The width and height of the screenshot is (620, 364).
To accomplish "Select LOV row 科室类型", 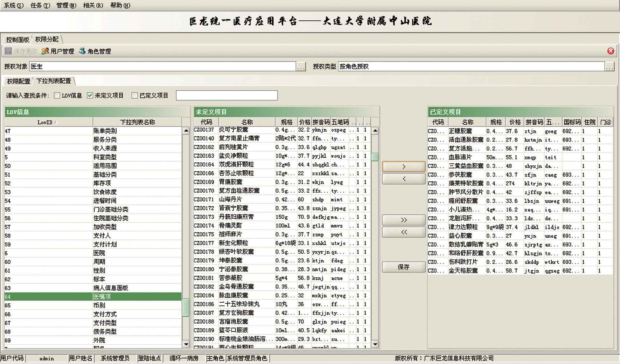I will pos(93,157).
